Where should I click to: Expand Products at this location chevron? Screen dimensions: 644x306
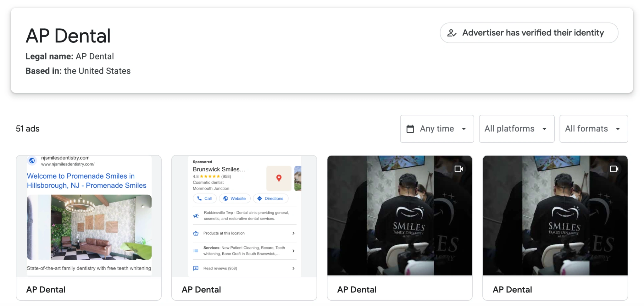(293, 233)
